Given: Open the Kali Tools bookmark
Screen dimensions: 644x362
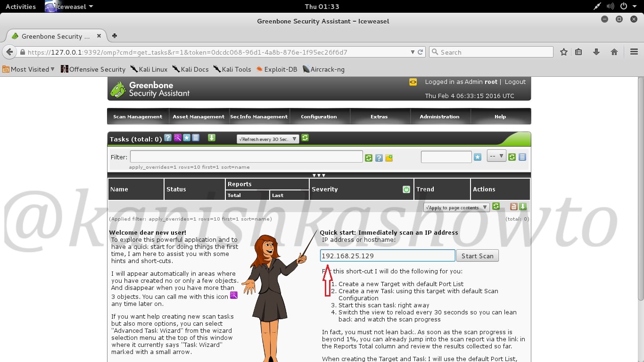Looking at the screenshot, I should click(x=232, y=69).
